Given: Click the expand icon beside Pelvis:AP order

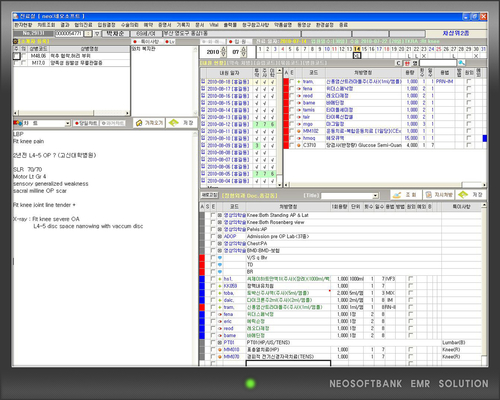Looking at the screenshot, I should [220, 229].
